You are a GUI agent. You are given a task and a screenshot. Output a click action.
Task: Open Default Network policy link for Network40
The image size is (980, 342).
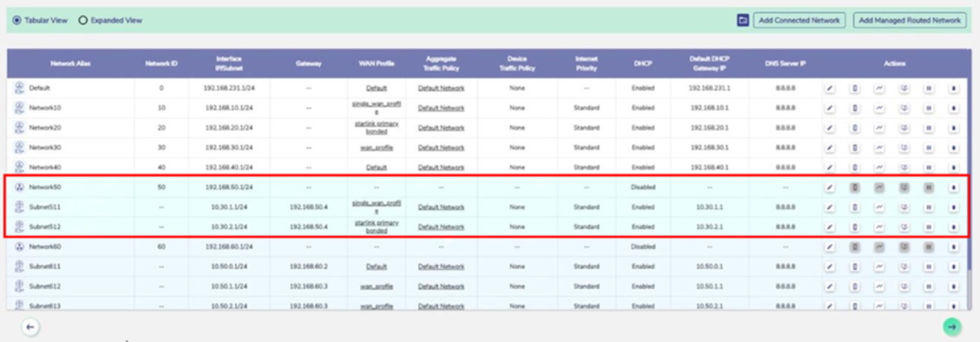point(441,167)
